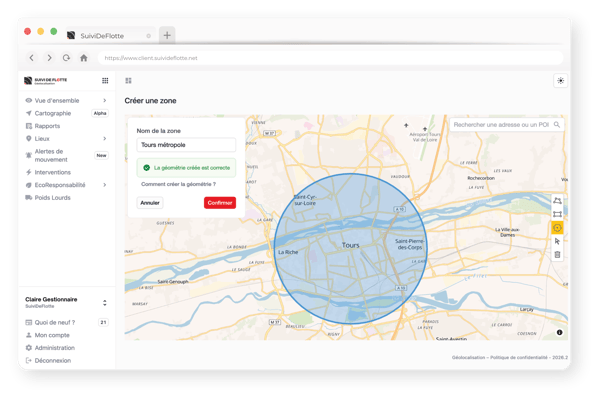The height and width of the screenshot is (399, 600).
Task: Open Quoi de neuf ?
Action: point(55,322)
